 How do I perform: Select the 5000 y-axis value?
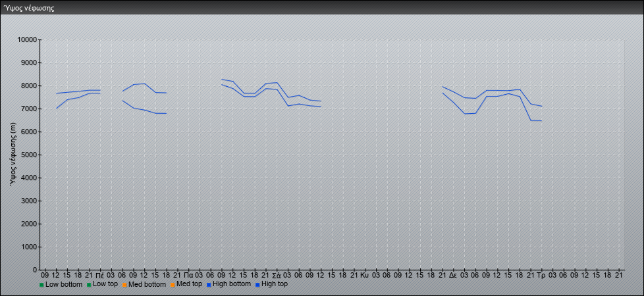pos(29,155)
